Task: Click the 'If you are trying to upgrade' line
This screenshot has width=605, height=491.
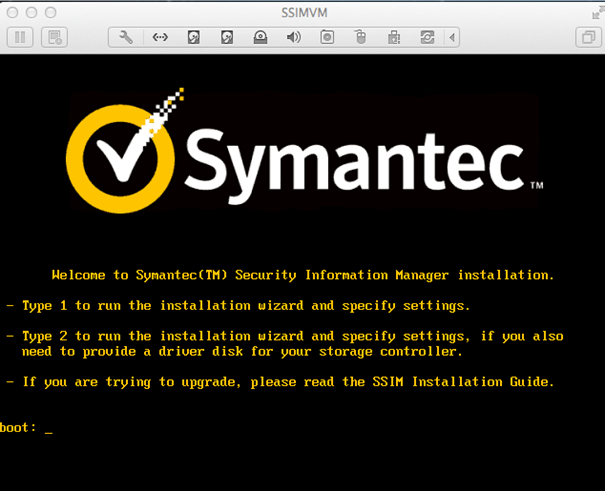Action: coord(281,382)
